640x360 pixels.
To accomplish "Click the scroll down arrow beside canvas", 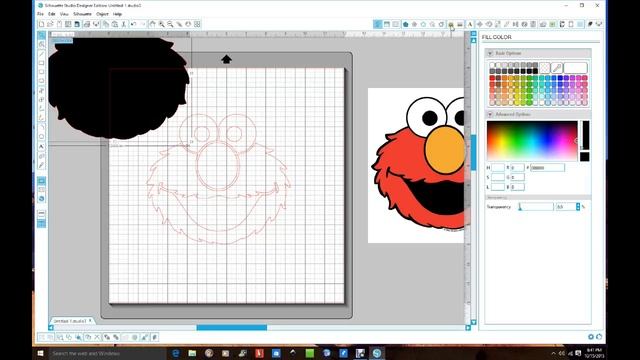I will tap(473, 322).
